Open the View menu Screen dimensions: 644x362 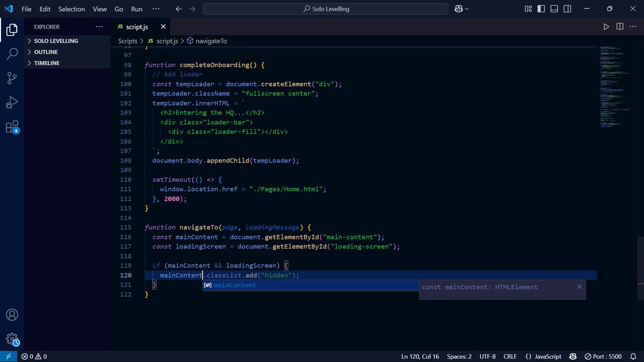100,9
